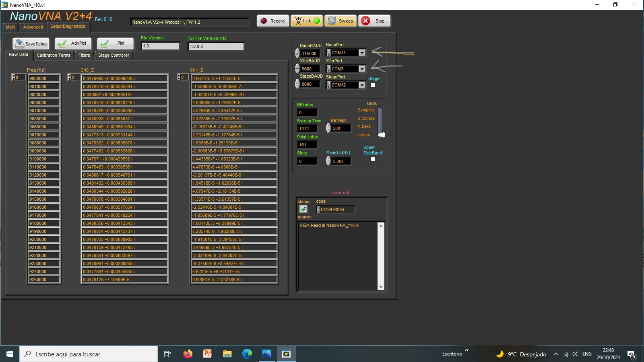Open Microsoft Edge from the taskbar
Viewport: 644px width, 362px height.
(x=247, y=354)
